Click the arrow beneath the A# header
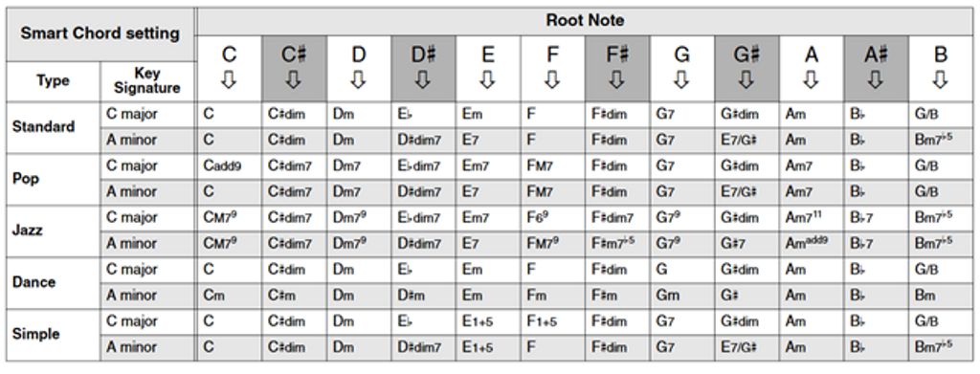 (x=876, y=81)
